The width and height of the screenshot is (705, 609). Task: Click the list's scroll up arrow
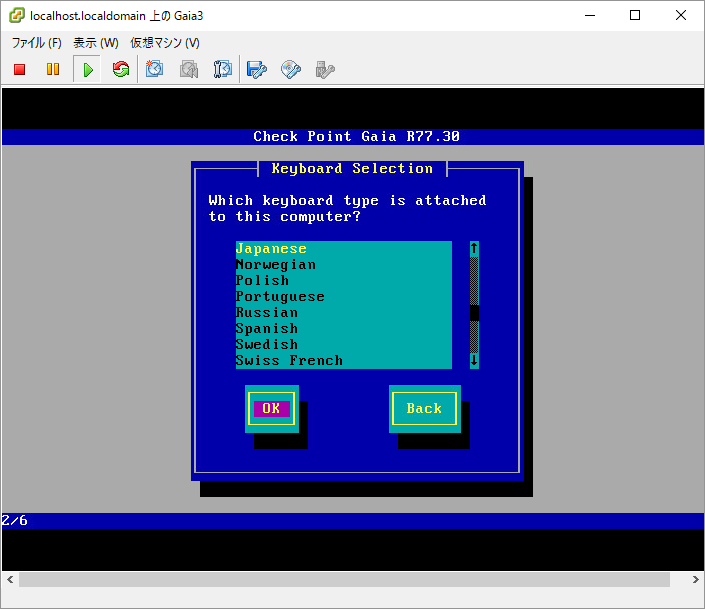pyautogui.click(x=474, y=249)
